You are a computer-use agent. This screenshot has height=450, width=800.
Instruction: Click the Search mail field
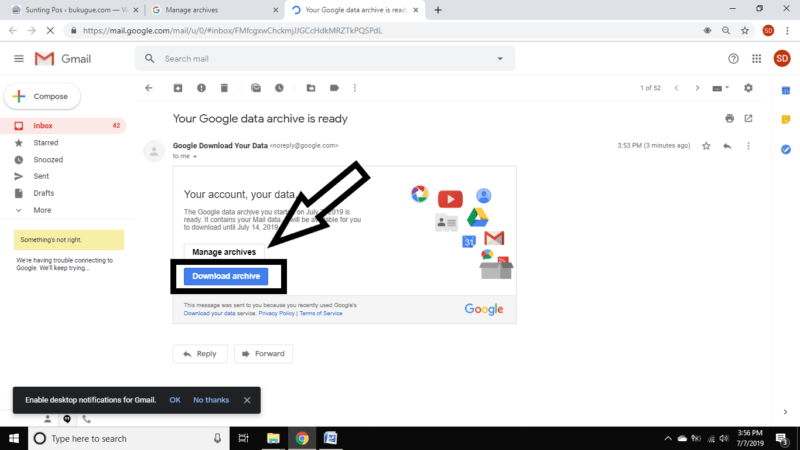tap(327, 59)
